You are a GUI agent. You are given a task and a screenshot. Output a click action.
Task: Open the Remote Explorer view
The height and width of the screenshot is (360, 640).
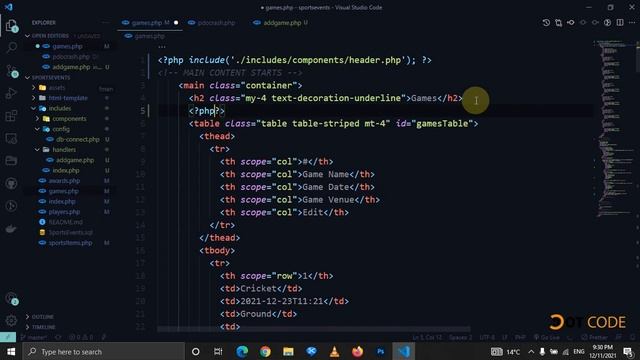(x=11, y=138)
